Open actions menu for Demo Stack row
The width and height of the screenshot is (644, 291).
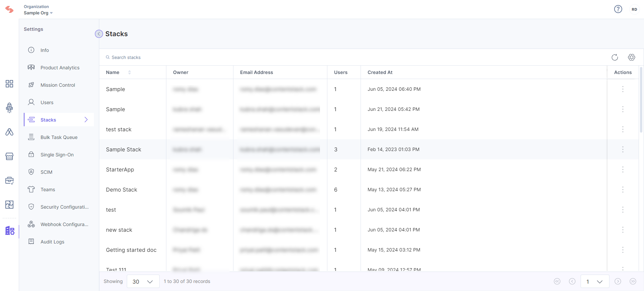point(623,190)
